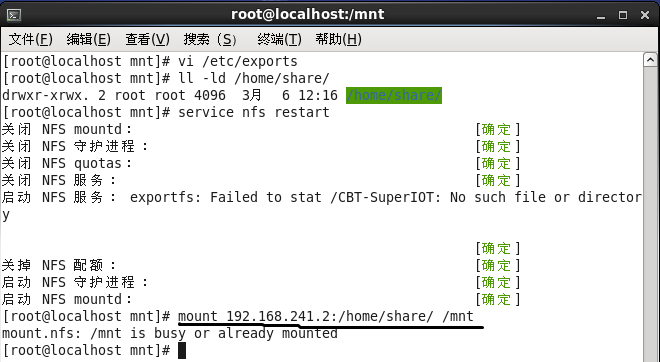Click the '关闭 NFS 守护进程:' line
This screenshot has height=362, width=660.
(75, 146)
